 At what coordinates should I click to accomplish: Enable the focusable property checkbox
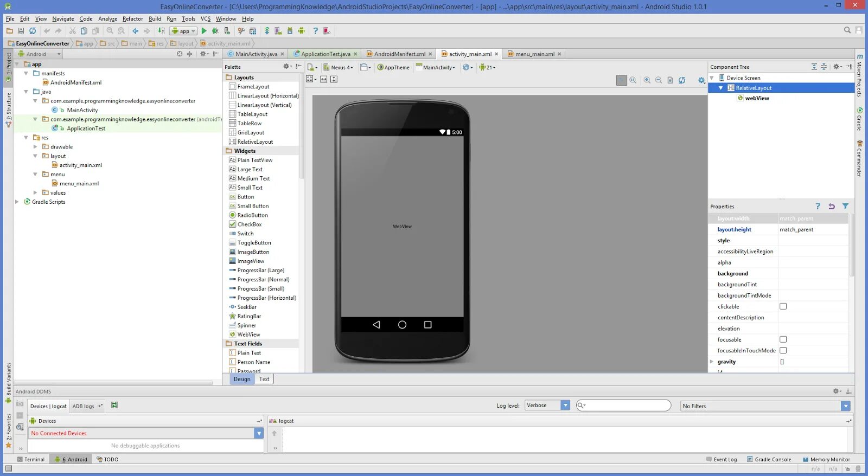click(783, 339)
